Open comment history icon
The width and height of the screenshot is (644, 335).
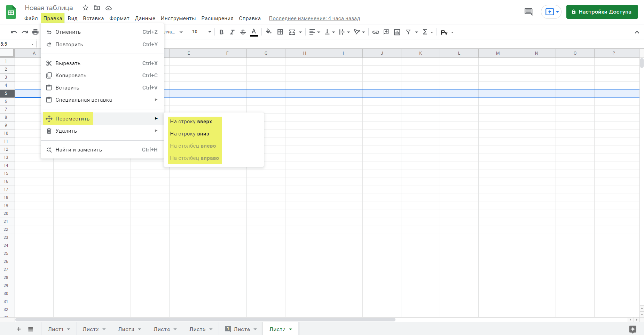pyautogui.click(x=528, y=12)
